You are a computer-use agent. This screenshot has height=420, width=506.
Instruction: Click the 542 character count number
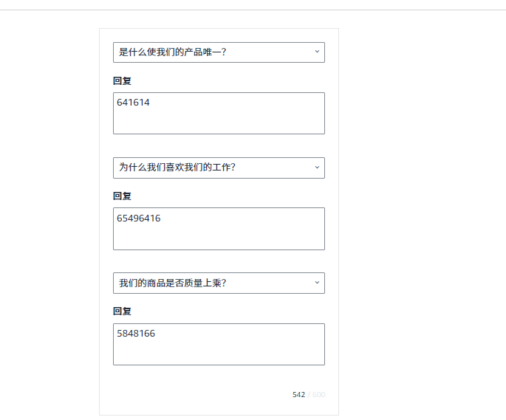coord(298,395)
